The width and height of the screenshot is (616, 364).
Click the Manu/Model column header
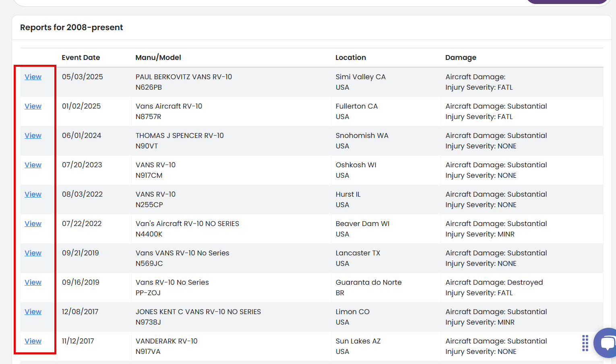click(x=158, y=58)
